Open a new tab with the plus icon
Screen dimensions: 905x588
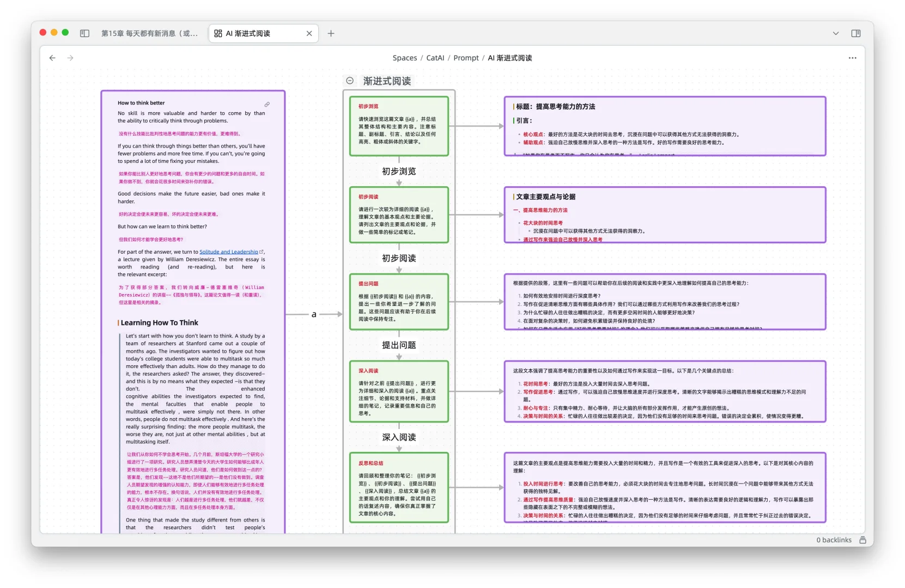point(331,33)
